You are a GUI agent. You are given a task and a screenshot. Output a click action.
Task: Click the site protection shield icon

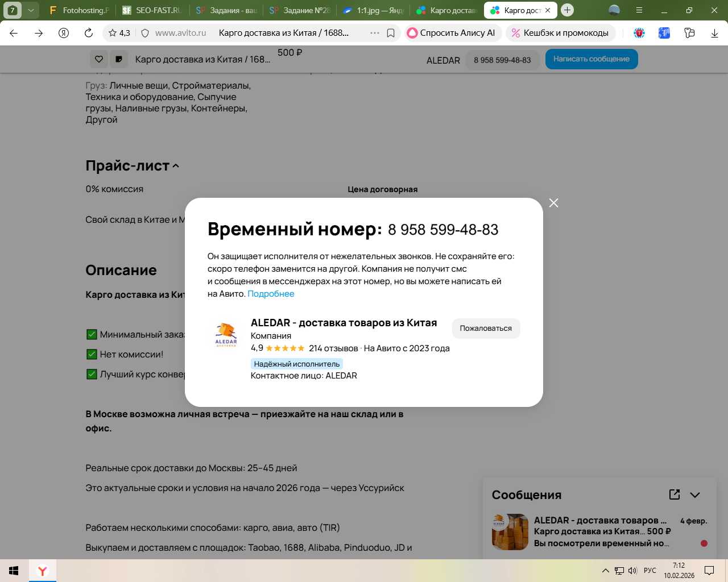click(145, 33)
